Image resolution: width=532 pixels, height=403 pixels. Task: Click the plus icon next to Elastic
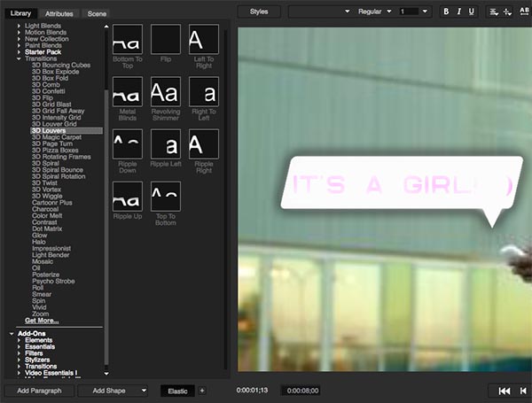[x=201, y=391]
